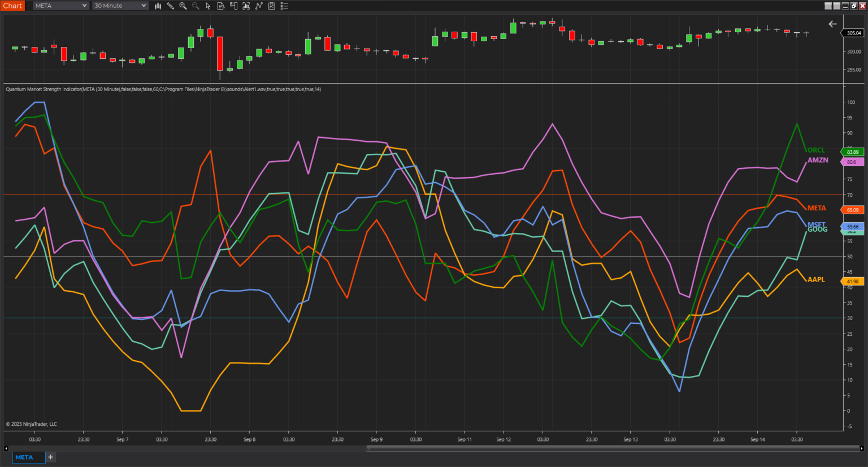Image resolution: width=868 pixels, height=467 pixels.
Task: Open the Indicators dialog icon
Action: click(x=246, y=6)
